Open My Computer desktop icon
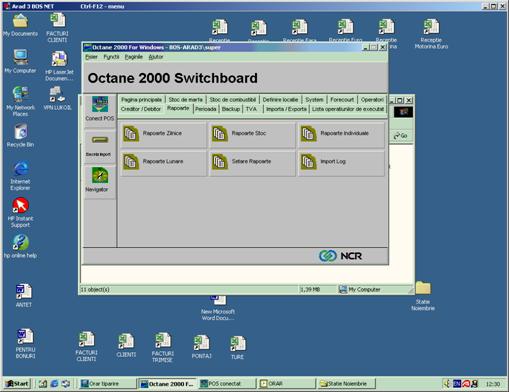This screenshot has width=509, height=392. point(20,61)
